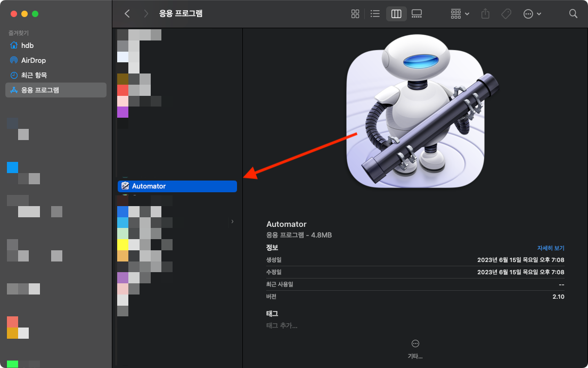Click the 즐겨찾기 sidebar heading
This screenshot has width=588, height=368.
pyautogui.click(x=18, y=33)
